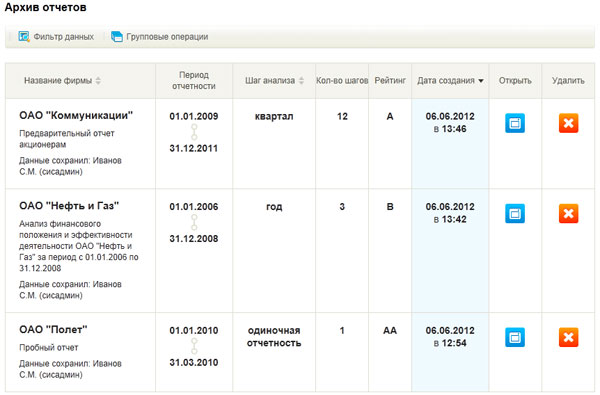This screenshot has width=600, height=395.
Task: Open the Фильтр данных filter icon
Action: click(24, 37)
